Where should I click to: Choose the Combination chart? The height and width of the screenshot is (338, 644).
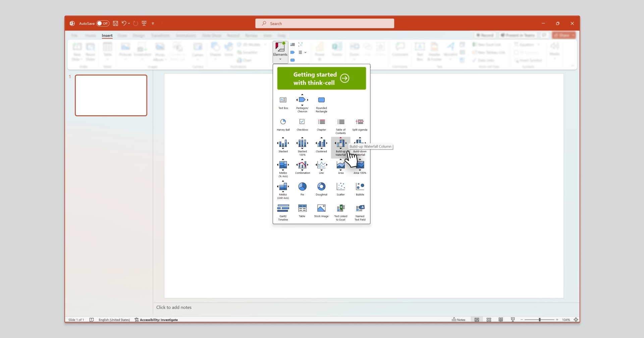[x=302, y=167]
